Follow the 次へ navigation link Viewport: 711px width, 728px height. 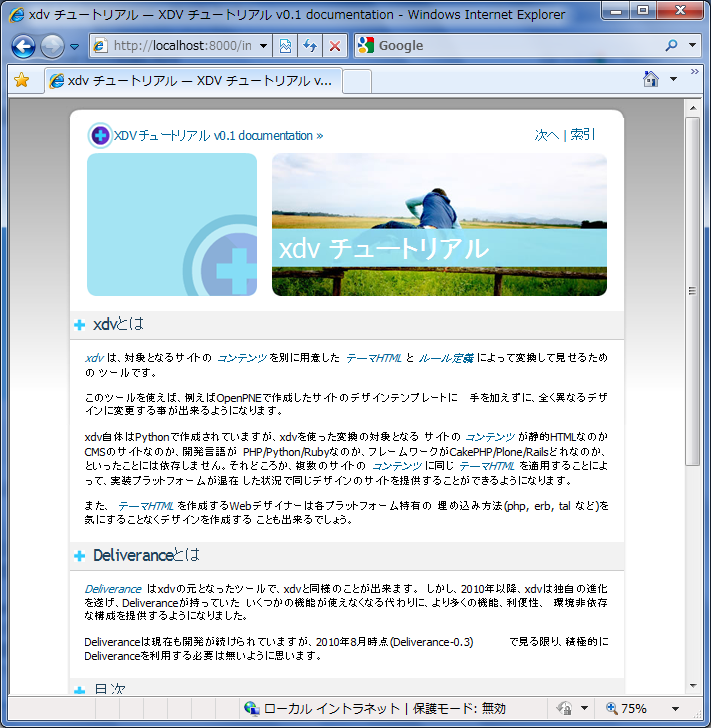pyautogui.click(x=547, y=135)
